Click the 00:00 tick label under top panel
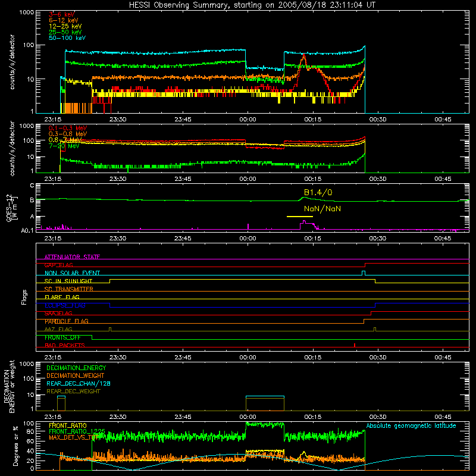Image resolution: width=476 pixels, height=476 pixels. coord(248,120)
